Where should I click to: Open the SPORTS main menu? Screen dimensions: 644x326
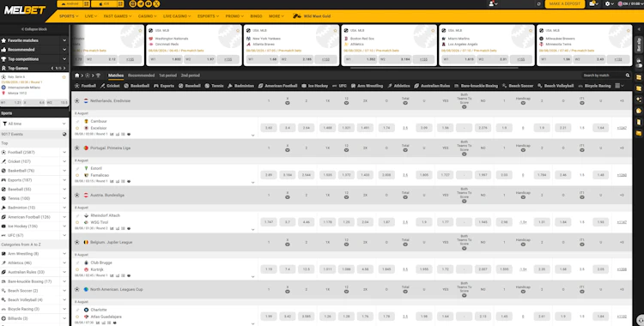(69, 16)
